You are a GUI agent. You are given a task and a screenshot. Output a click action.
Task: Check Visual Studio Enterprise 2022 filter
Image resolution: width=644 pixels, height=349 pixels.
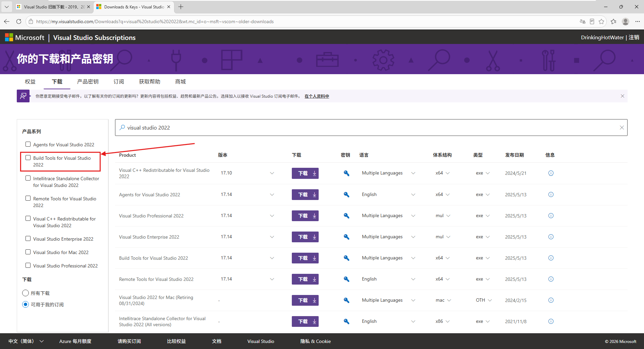[28, 239]
